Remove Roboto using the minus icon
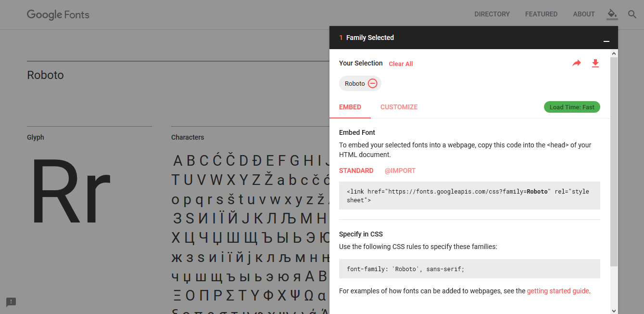 (x=372, y=83)
